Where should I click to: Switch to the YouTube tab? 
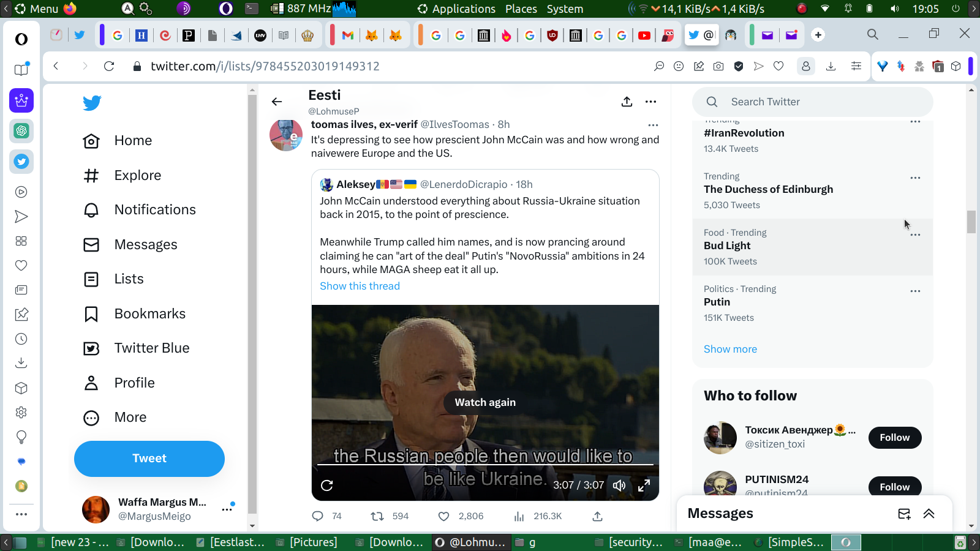(x=644, y=35)
